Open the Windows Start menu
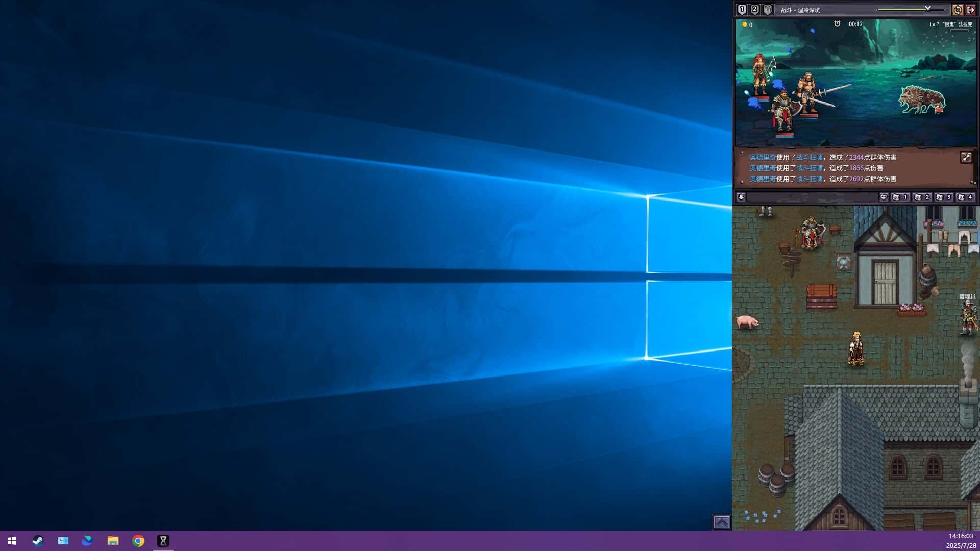This screenshot has width=980, height=551. point(12,541)
